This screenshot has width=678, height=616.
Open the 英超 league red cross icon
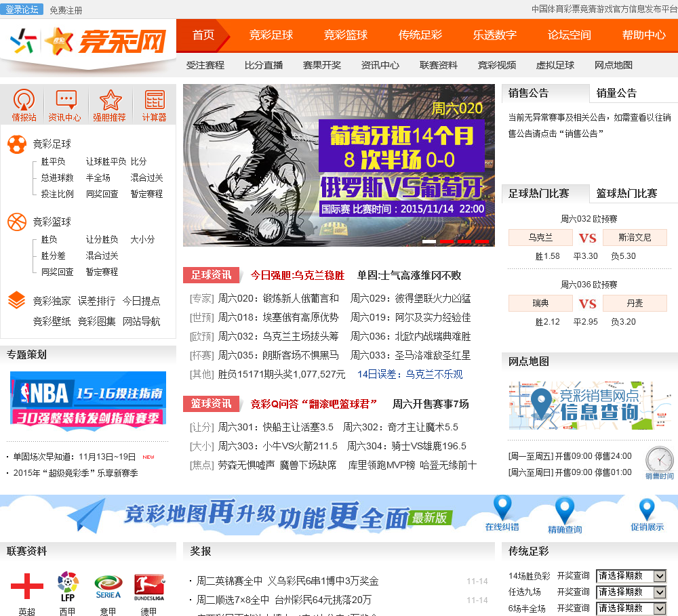27,586
